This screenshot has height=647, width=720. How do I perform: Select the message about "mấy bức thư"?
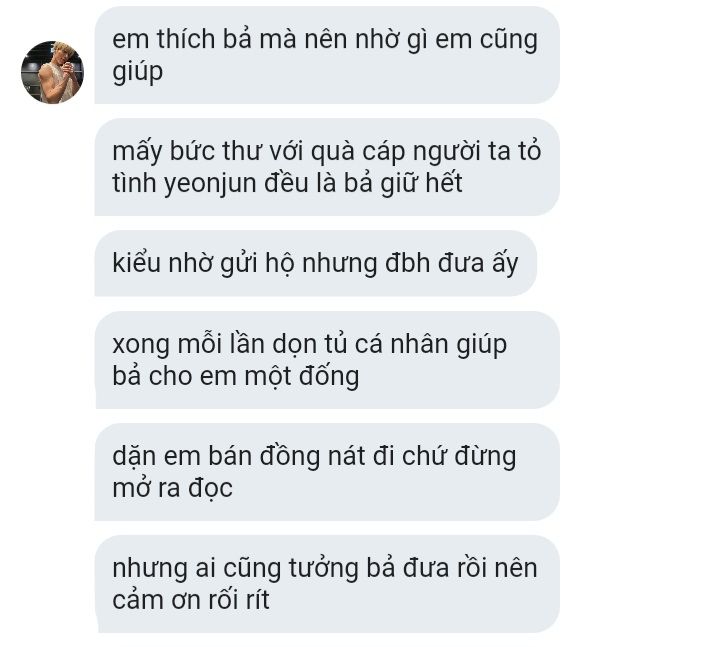(x=327, y=167)
